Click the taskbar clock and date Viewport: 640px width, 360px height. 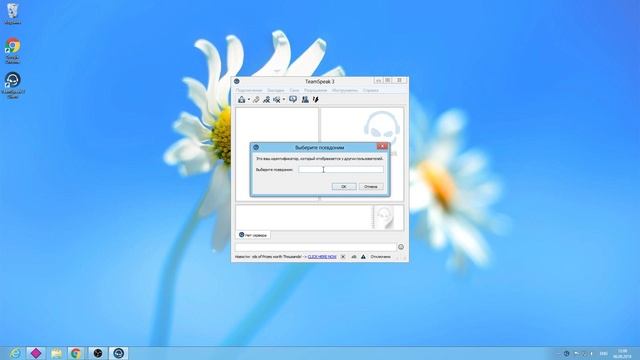tap(622, 353)
